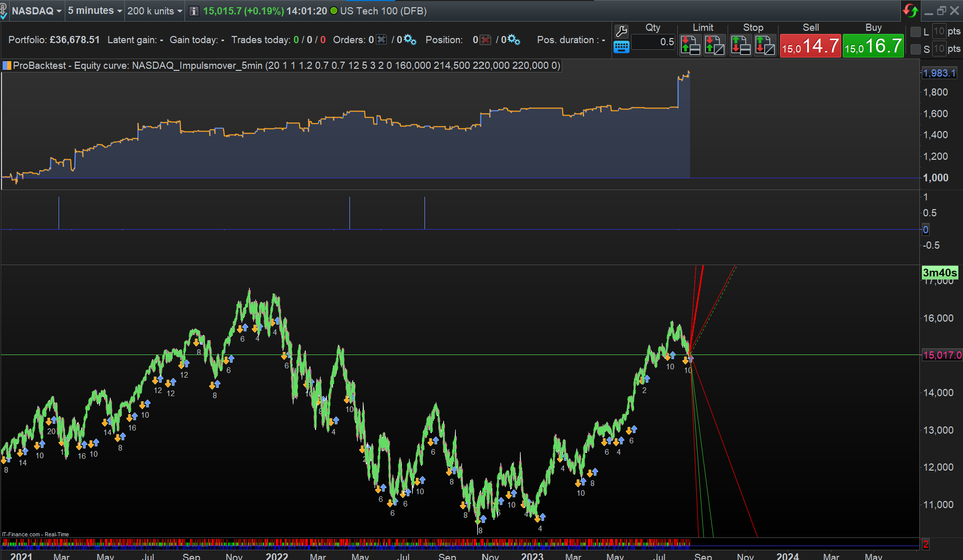Viewport: 963px width, 560px height.
Task: Click the ProBacktest orange-blue color square
Action: 7,65
